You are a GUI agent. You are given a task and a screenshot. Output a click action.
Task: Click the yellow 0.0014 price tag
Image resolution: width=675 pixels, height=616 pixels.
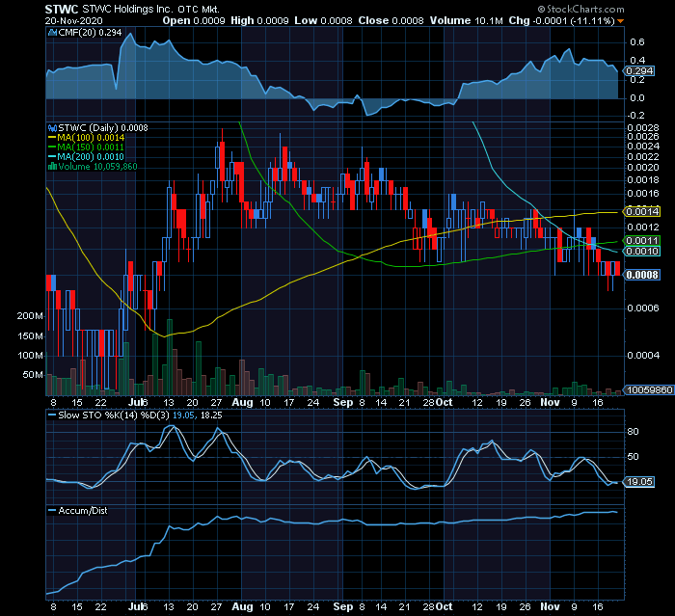coord(642,211)
